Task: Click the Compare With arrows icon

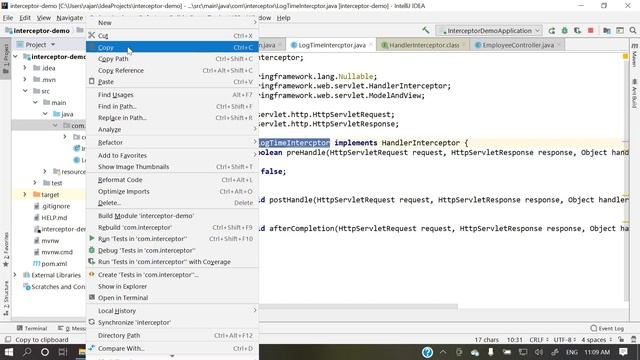Action: pos(92,348)
